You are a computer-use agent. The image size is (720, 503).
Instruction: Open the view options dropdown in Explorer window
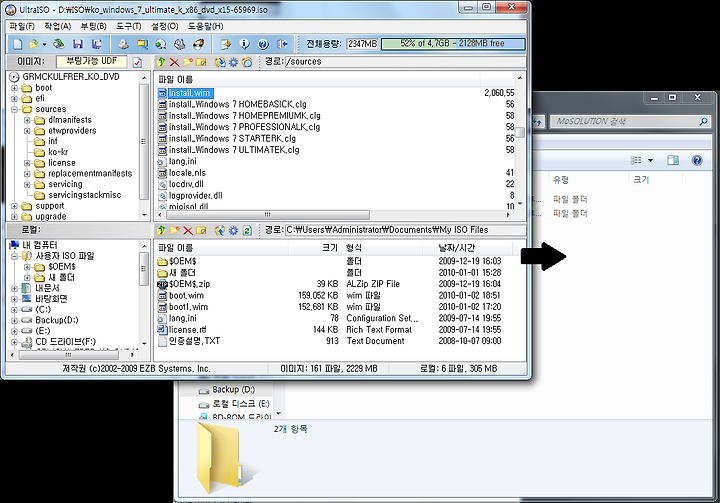point(650,160)
